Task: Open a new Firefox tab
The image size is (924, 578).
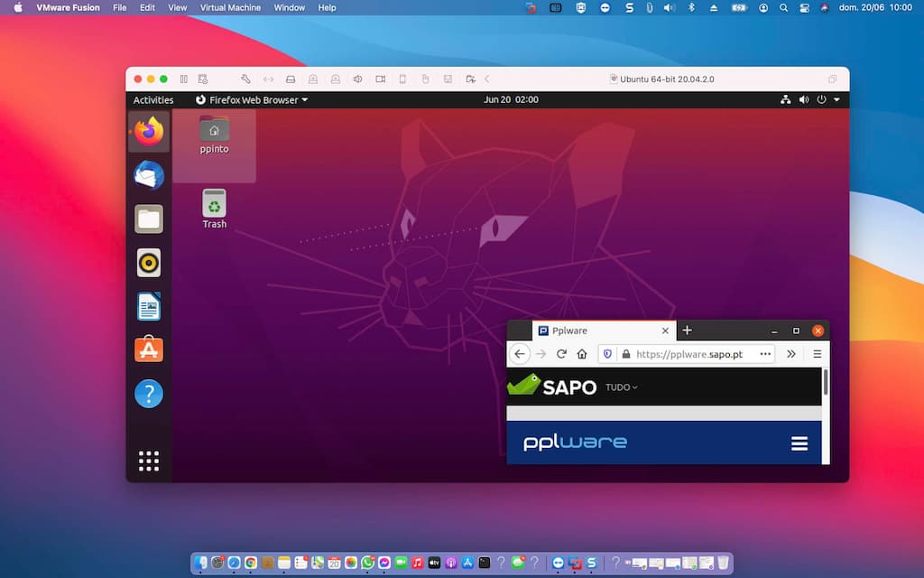Action: (x=687, y=331)
